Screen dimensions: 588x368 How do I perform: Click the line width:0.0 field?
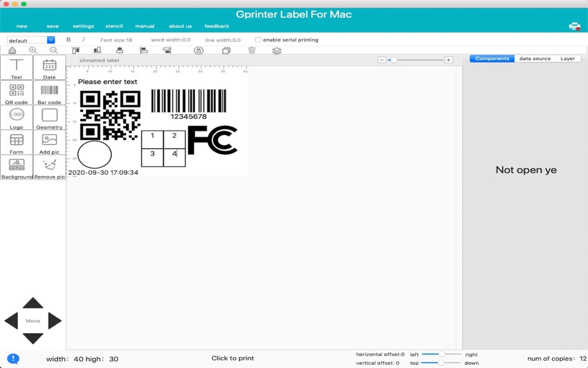pyautogui.click(x=223, y=40)
